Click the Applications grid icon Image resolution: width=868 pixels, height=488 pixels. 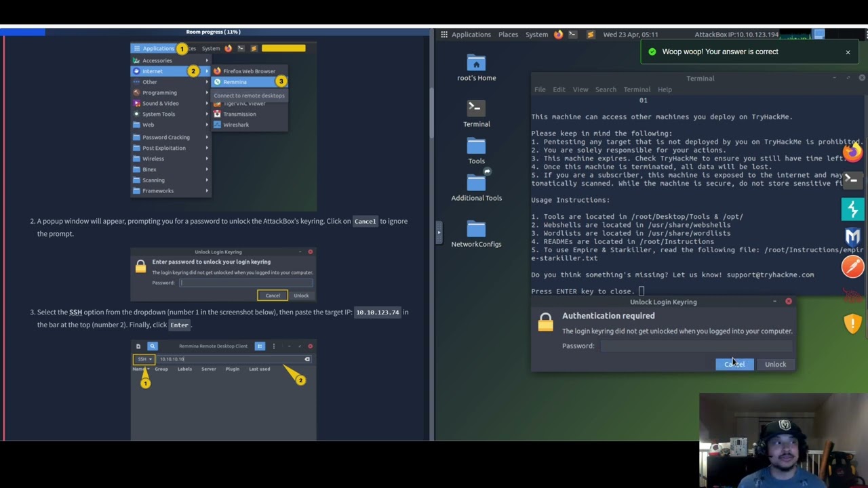444,35
